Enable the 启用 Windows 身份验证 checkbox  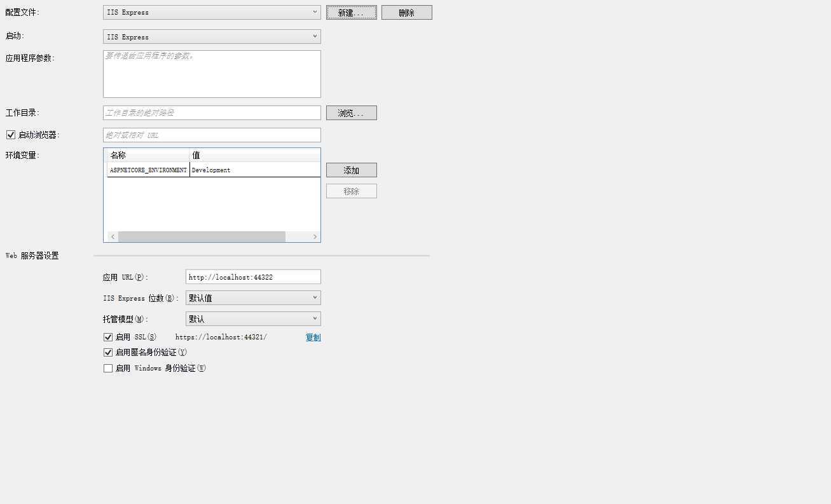[108, 368]
